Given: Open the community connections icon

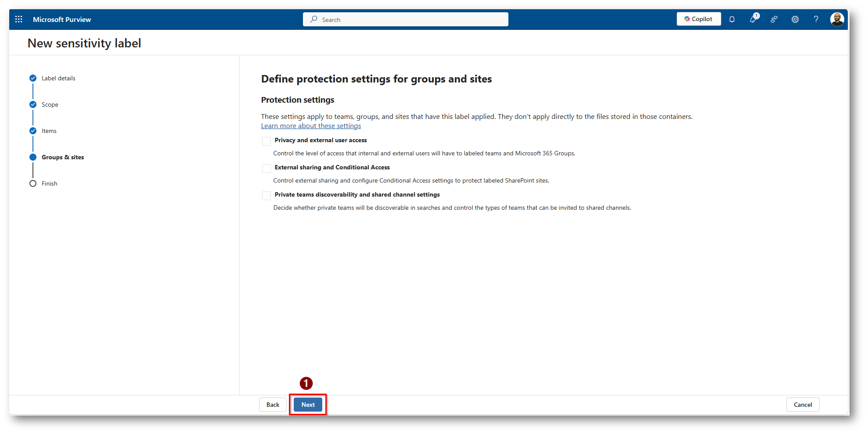Looking at the screenshot, I should click(x=774, y=19).
